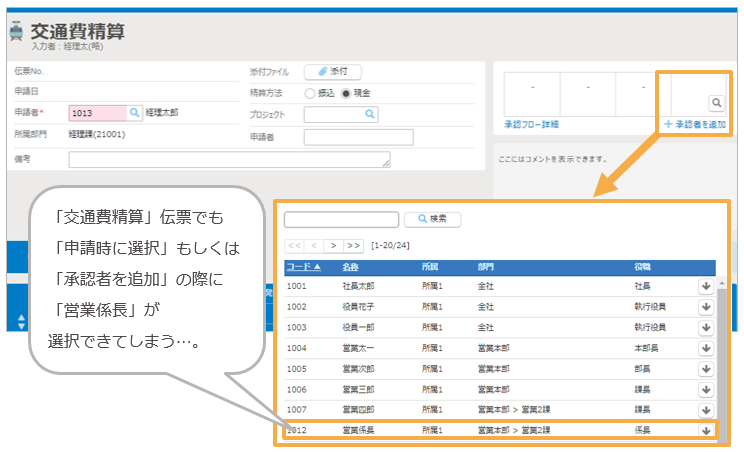
Task: Select the 現金 payment radio button
Action: pos(346,93)
